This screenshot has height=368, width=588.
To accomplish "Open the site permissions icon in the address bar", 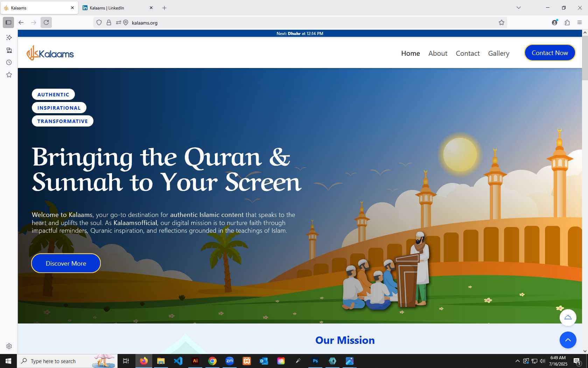I will click(x=118, y=22).
